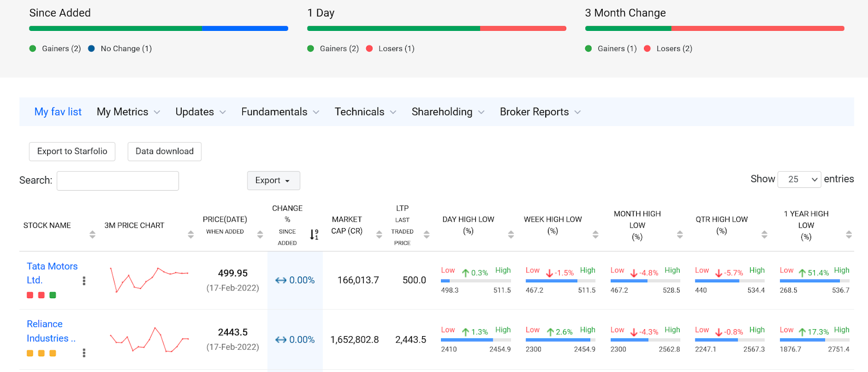Click inside the Search input field
The width and height of the screenshot is (868, 372).
(x=118, y=181)
